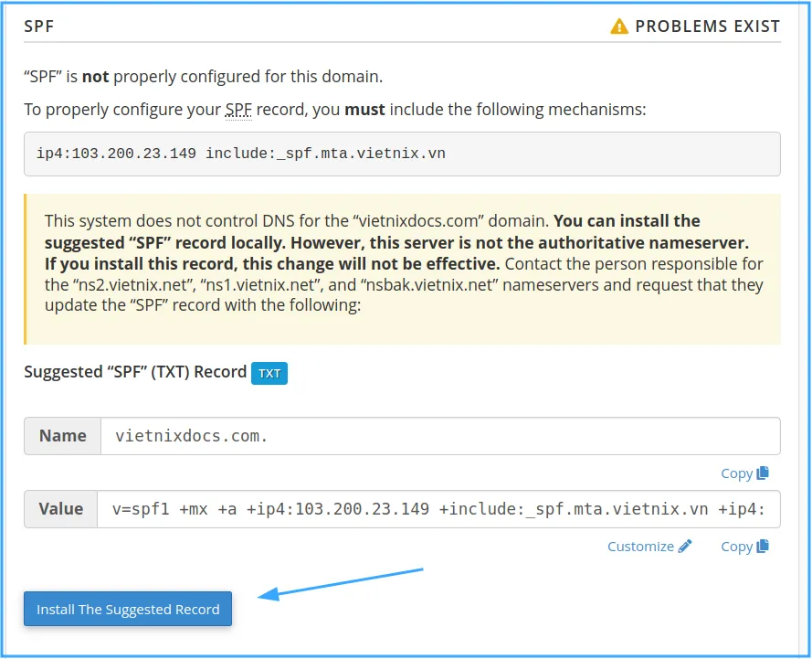The image size is (812, 659).
Task: Click the pencil icon next to Customize
Action: pyautogui.click(x=685, y=546)
